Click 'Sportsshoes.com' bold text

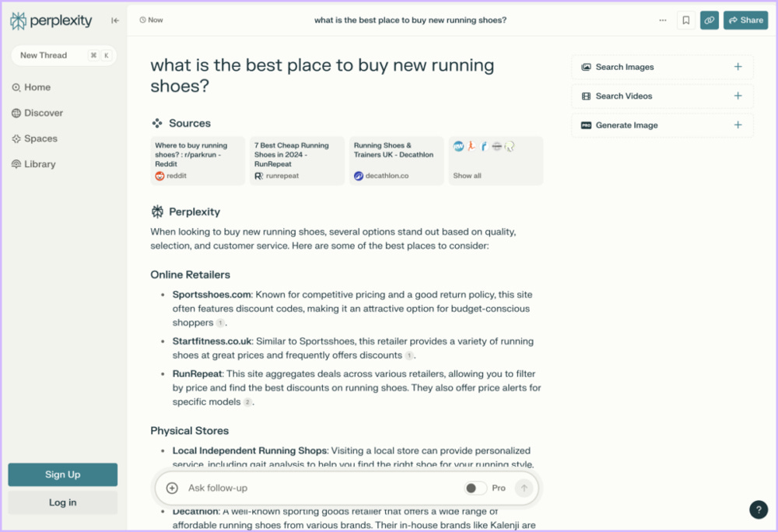(x=212, y=295)
